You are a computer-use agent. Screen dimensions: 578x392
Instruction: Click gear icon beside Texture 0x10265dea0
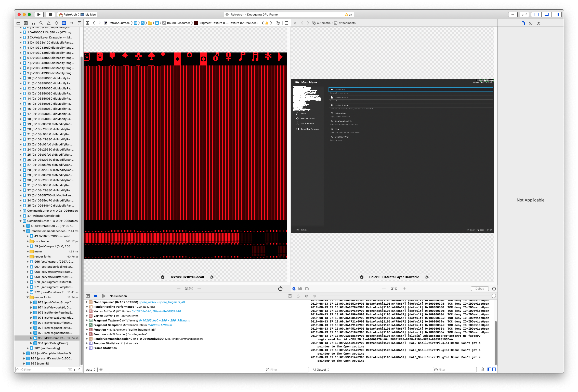pyautogui.click(x=212, y=277)
